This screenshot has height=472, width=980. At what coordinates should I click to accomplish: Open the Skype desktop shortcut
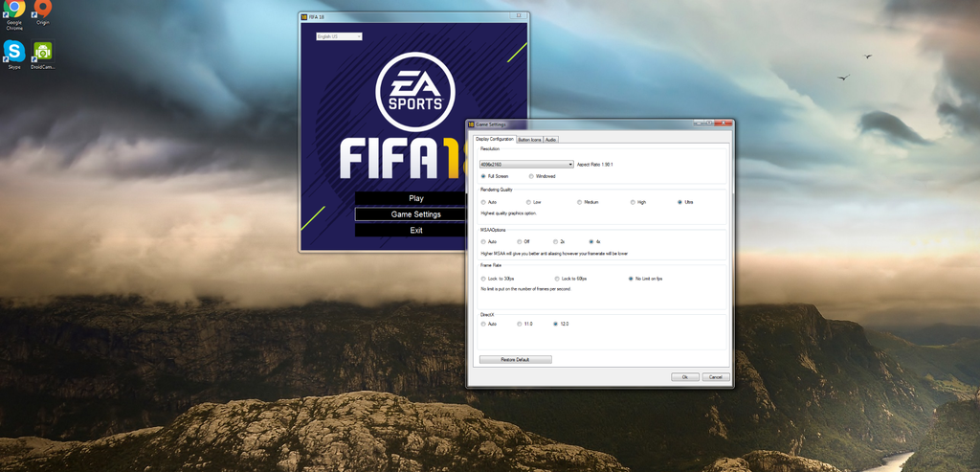click(x=13, y=55)
